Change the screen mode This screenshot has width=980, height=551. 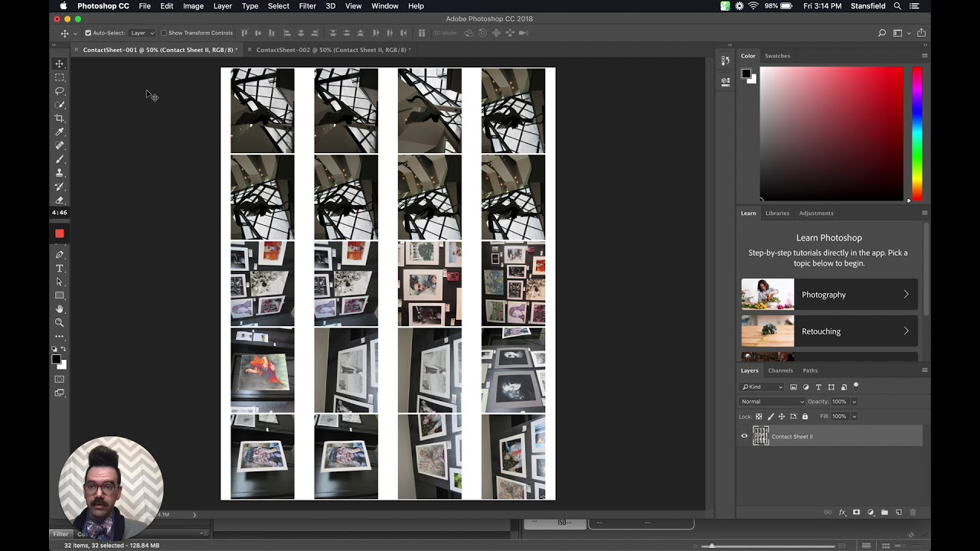[x=59, y=393]
